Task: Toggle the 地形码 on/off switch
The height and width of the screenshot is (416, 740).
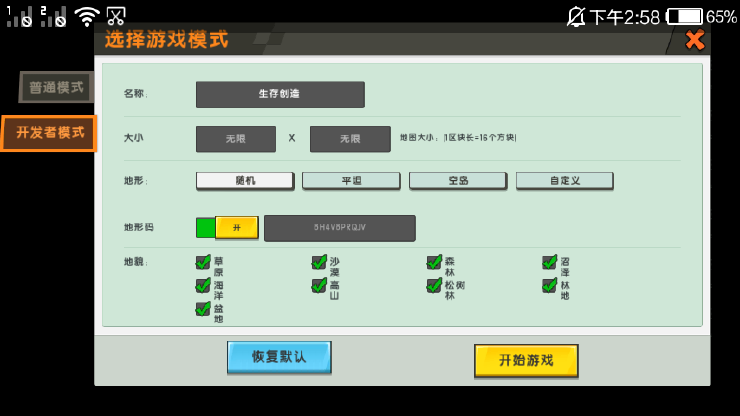Action: tap(227, 228)
